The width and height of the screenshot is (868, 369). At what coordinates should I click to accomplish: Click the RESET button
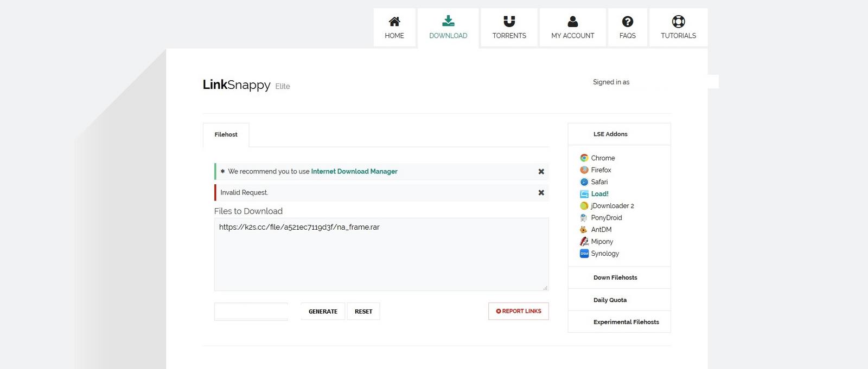(363, 312)
